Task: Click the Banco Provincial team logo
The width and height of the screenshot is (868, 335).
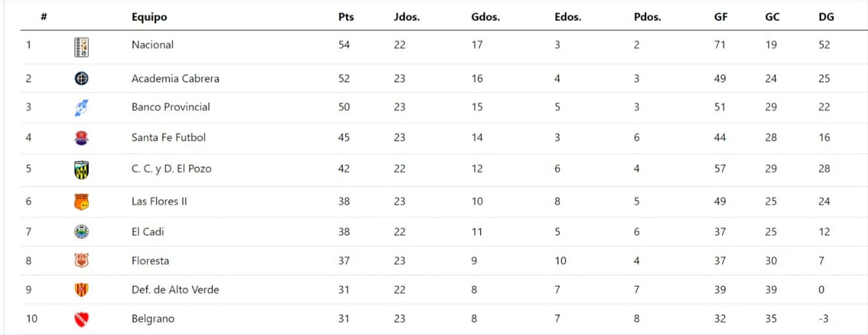Action: tap(82, 108)
